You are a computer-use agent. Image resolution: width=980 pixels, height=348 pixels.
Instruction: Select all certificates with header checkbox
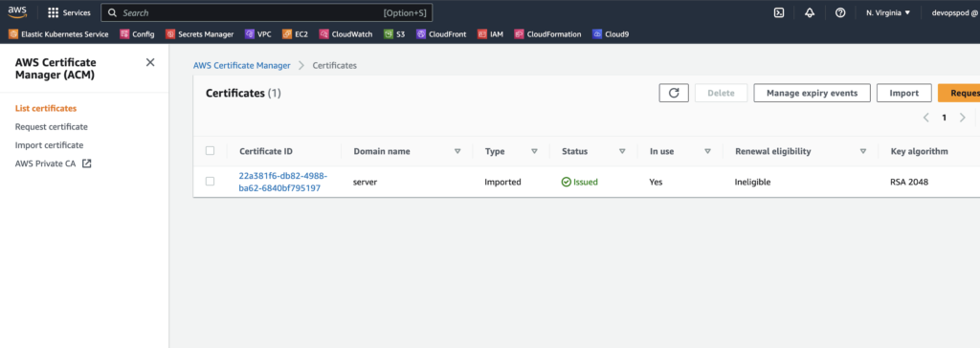pyautogui.click(x=210, y=150)
